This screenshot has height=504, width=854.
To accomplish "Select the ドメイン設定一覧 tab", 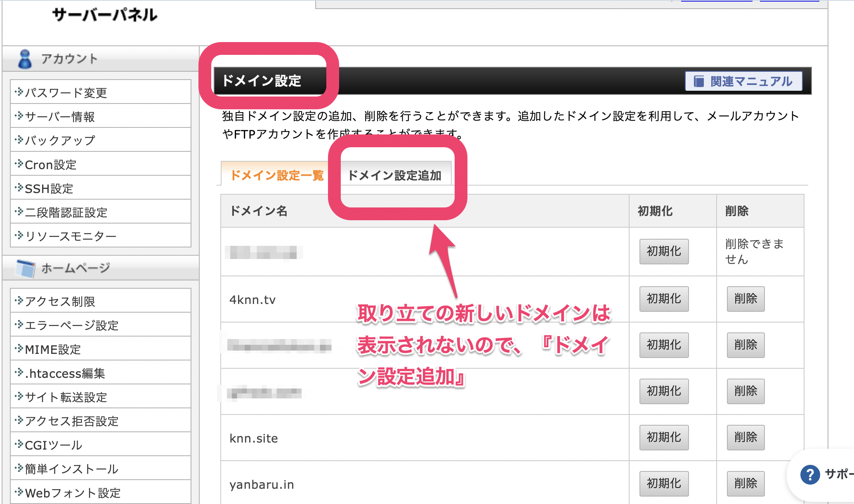I will coord(277,175).
